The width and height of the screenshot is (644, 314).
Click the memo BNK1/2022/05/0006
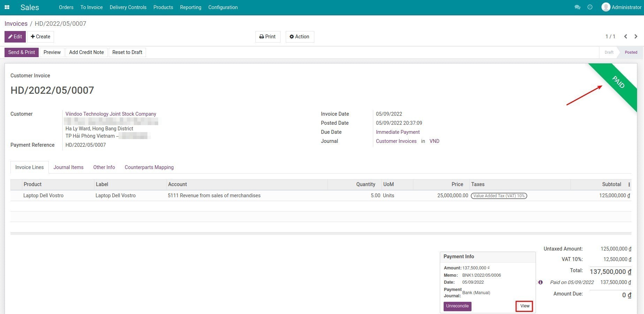[x=481, y=275]
